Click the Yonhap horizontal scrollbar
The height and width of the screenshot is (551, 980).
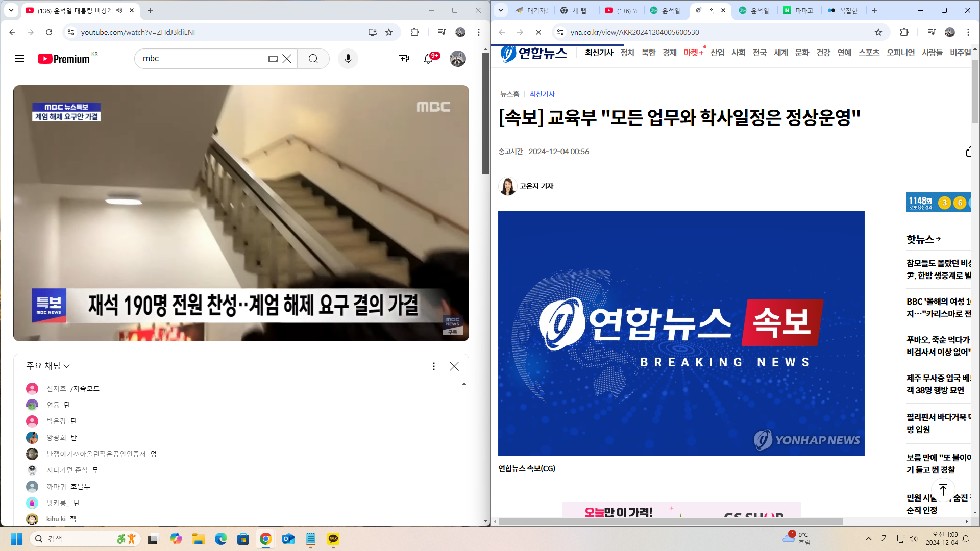pos(670,521)
